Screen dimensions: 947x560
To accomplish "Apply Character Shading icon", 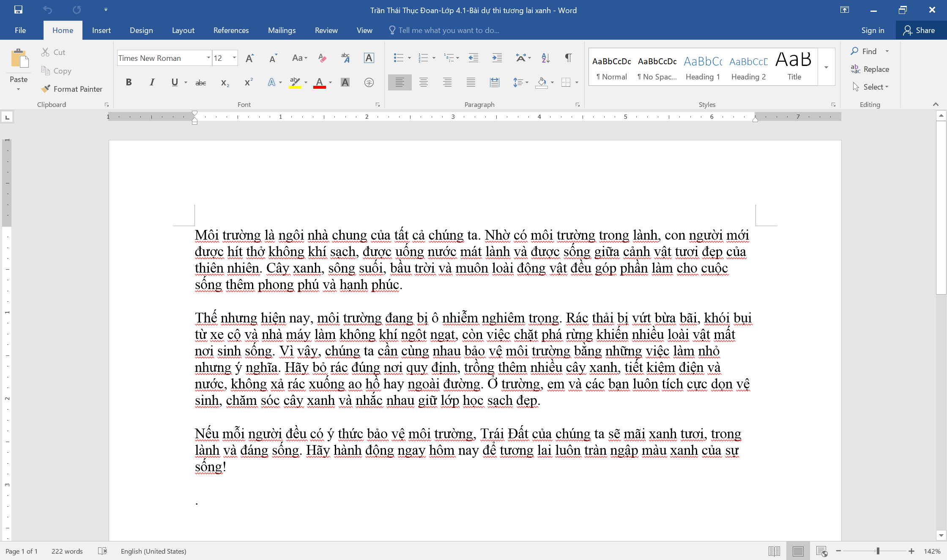I will pos(345,82).
